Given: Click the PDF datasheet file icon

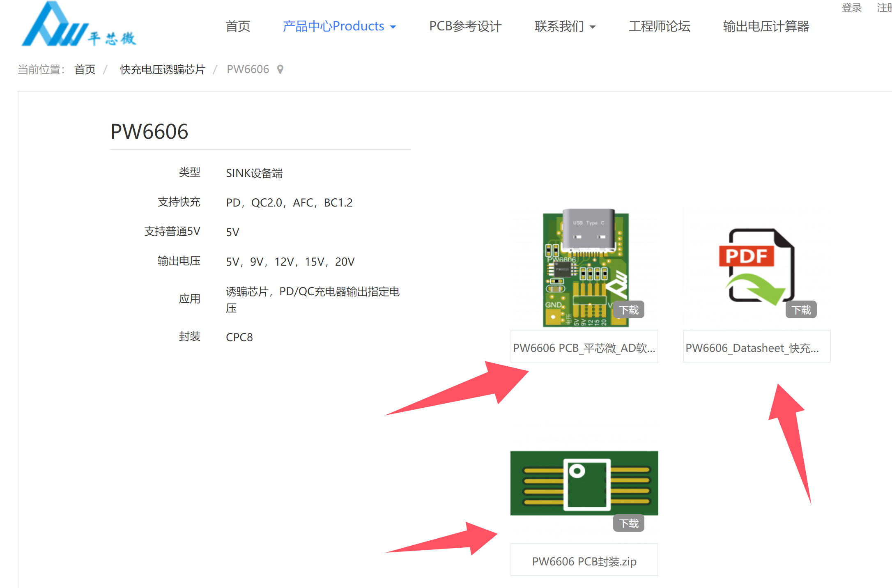Looking at the screenshot, I should pos(756,267).
